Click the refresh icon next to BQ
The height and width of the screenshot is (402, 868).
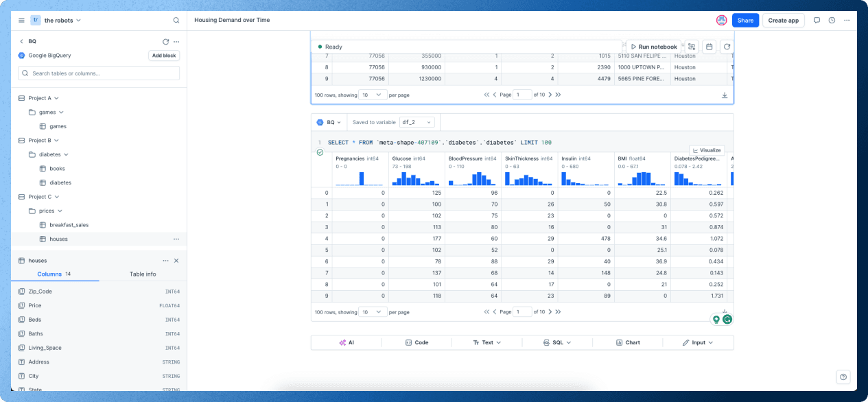(x=165, y=42)
